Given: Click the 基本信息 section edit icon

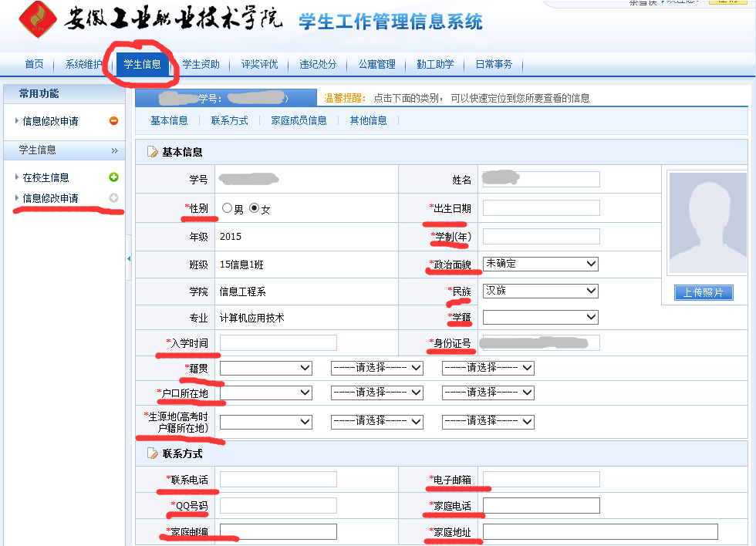Looking at the screenshot, I should (x=153, y=153).
